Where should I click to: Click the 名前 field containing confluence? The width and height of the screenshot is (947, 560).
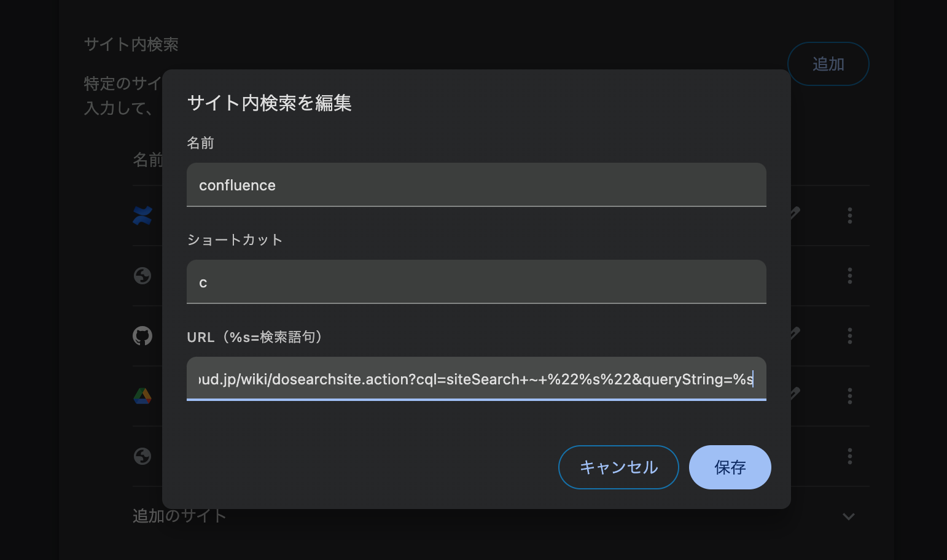tap(476, 185)
